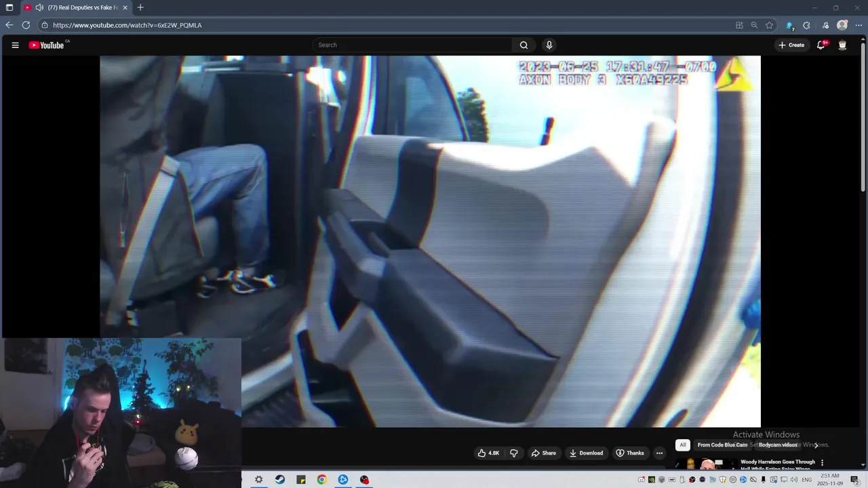Open the browser profile picture

(842, 25)
